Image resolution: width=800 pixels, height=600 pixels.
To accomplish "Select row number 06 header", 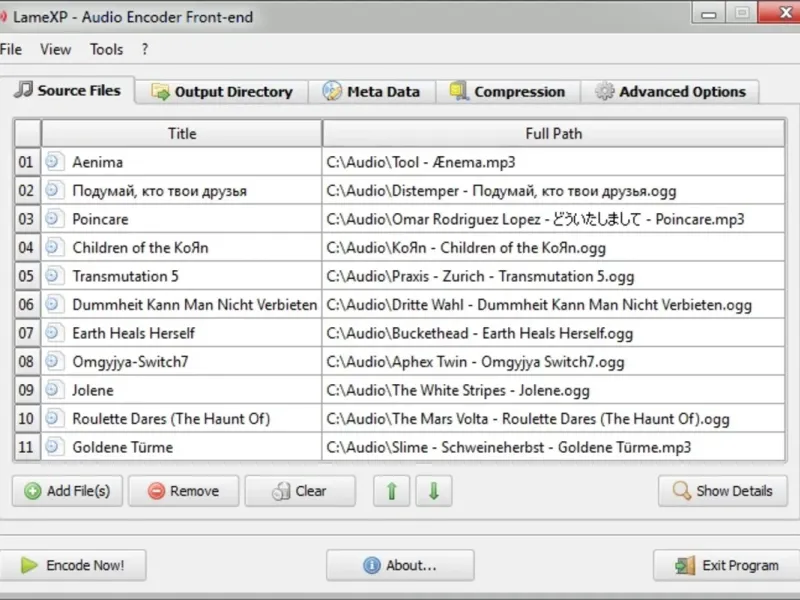I will (x=27, y=305).
